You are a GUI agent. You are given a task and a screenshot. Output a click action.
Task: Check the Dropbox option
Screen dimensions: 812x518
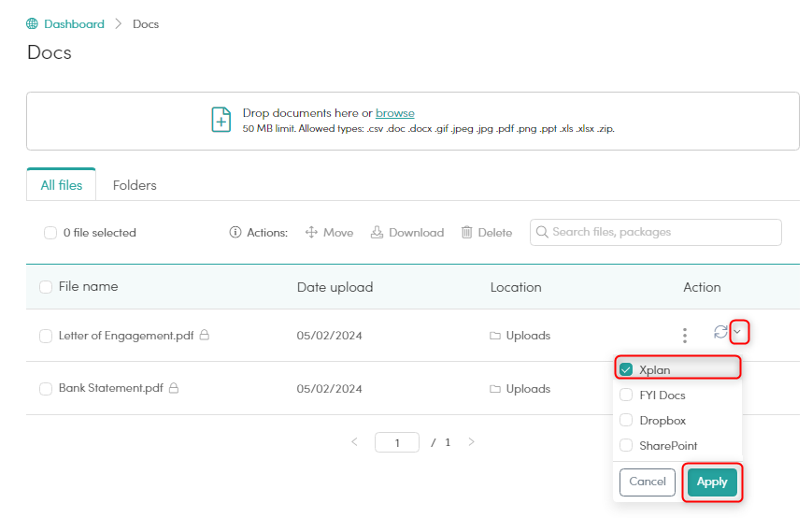627,421
